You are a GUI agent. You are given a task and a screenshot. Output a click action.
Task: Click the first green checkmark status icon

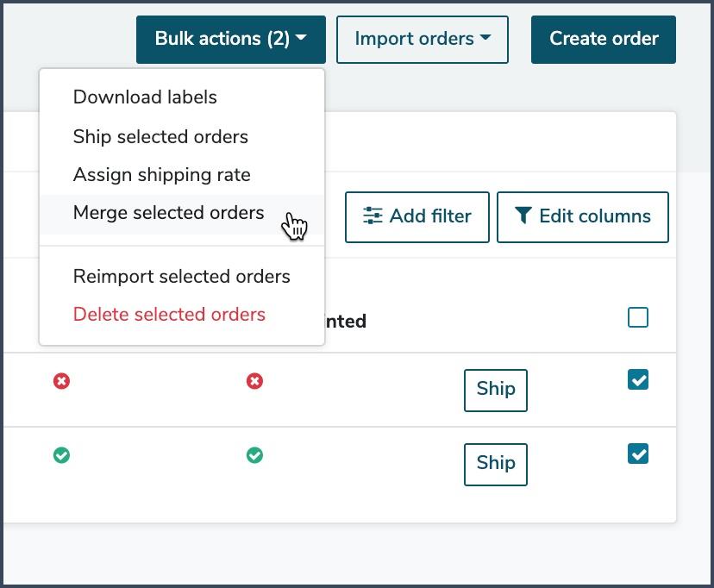[x=61, y=455]
